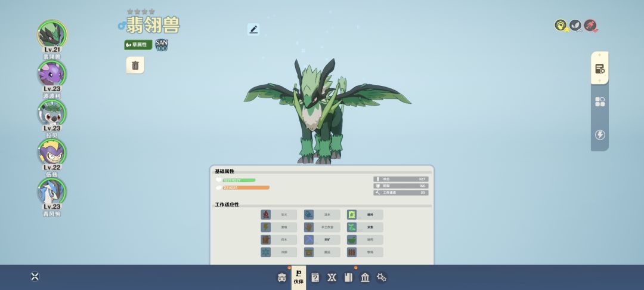Click the 搬运 crate transport icon
The width and height of the screenshot is (644, 290).
(309, 252)
